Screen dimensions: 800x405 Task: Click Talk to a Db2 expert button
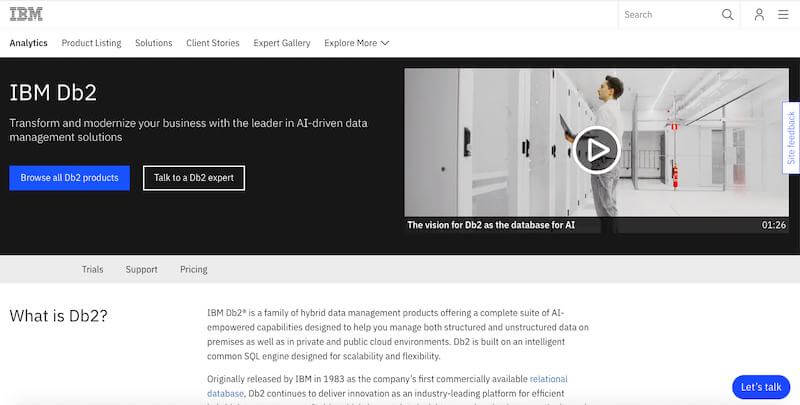click(194, 178)
